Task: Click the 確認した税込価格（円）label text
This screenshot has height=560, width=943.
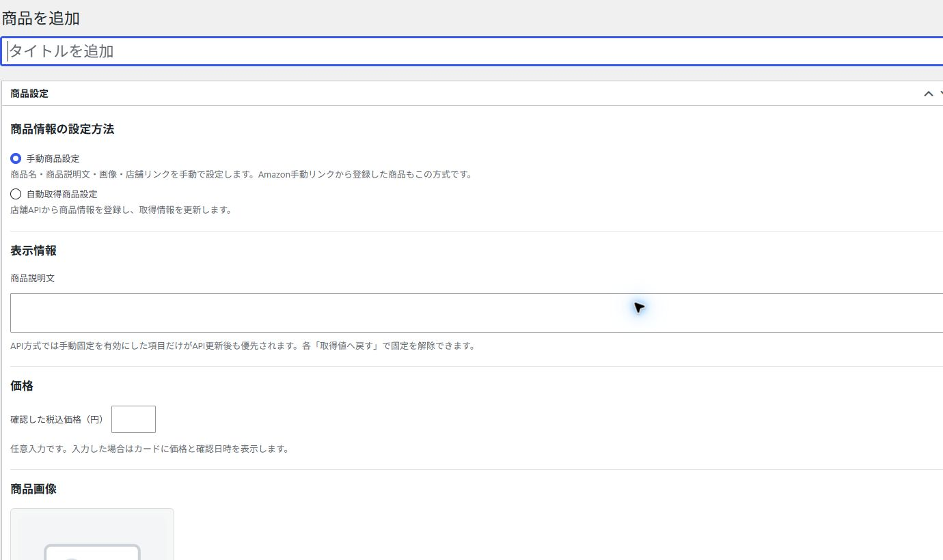Action: pos(57,419)
